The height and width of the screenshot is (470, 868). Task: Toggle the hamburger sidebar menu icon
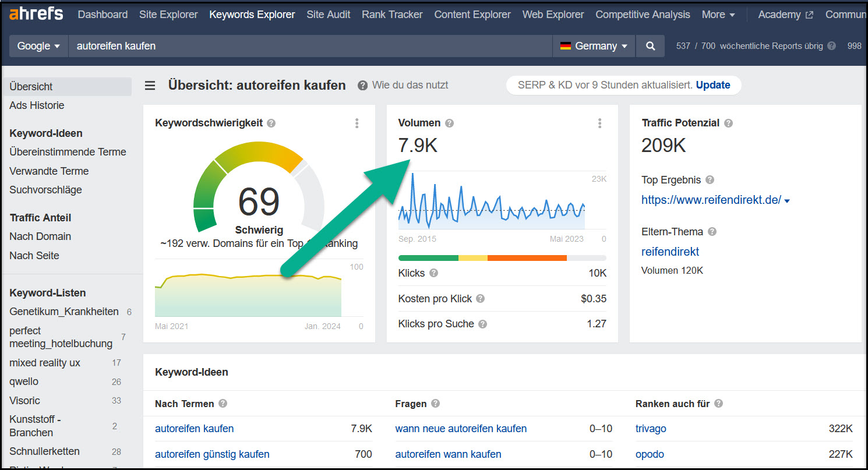click(150, 86)
